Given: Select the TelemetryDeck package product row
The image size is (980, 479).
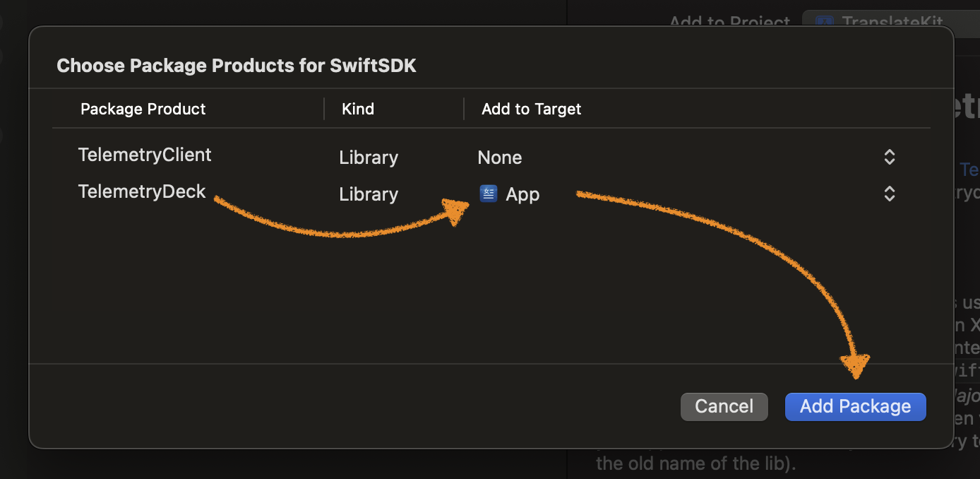Looking at the screenshot, I should click(141, 191).
